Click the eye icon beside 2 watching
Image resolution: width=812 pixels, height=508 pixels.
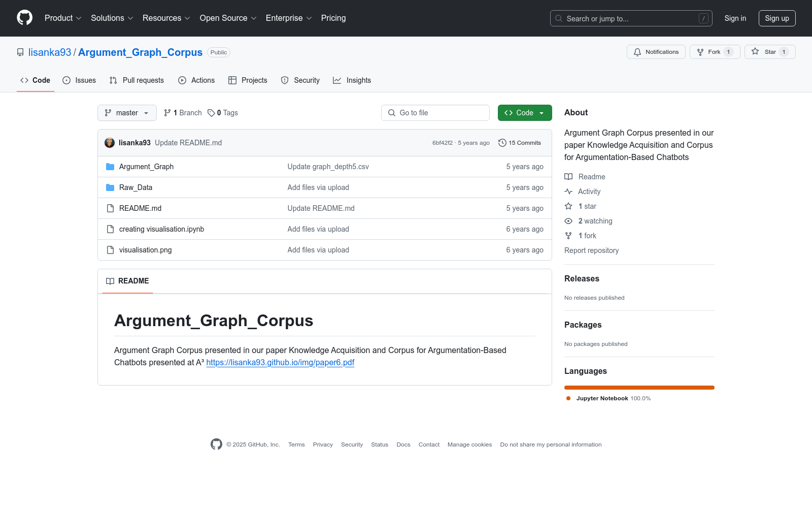568,221
